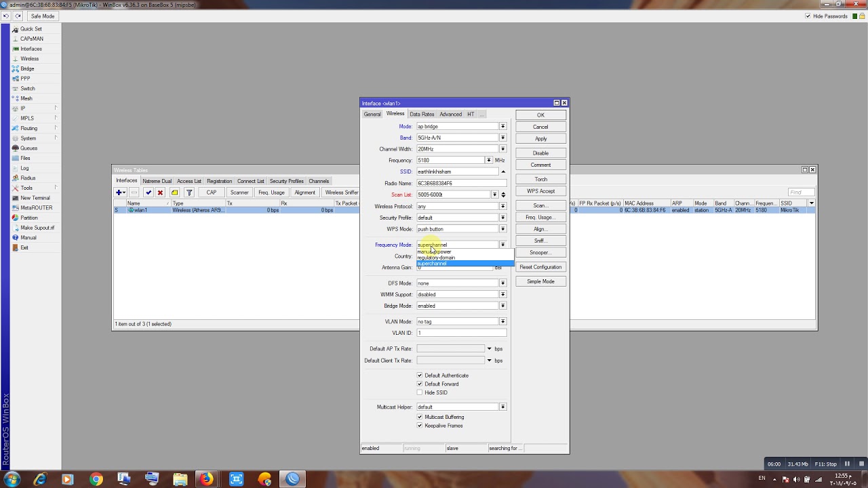Expand the Mode dropdown arrow
Image resolution: width=868 pixels, height=488 pixels.
(502, 127)
